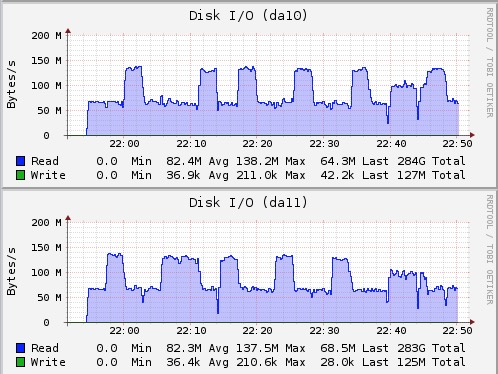Click the 138.2M Max read value for da10
The height and width of the screenshot is (374, 498).
click(x=270, y=161)
